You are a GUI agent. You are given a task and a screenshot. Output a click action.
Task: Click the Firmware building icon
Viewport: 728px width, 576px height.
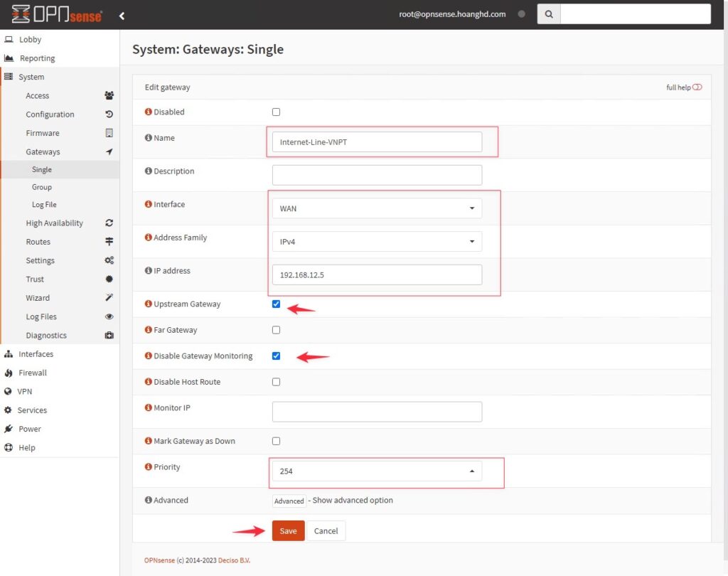coord(109,133)
